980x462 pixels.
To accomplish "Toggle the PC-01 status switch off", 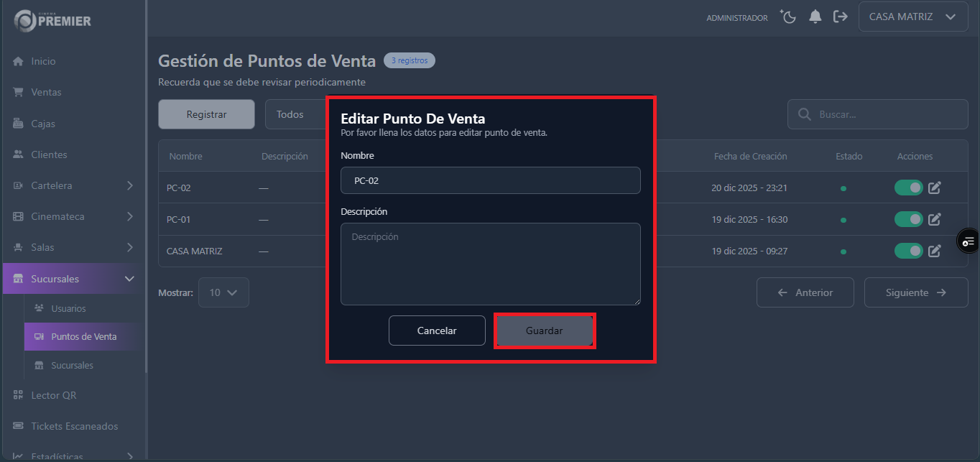I will 908,219.
